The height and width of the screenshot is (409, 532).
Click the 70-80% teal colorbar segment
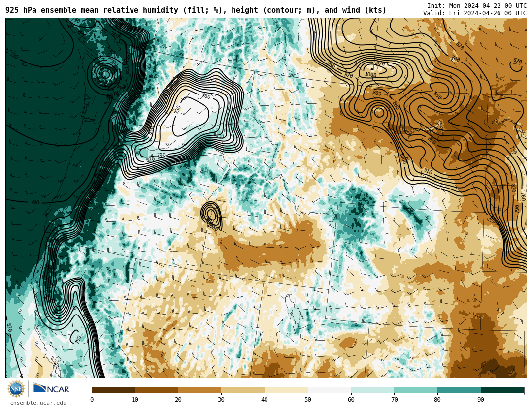(416, 390)
